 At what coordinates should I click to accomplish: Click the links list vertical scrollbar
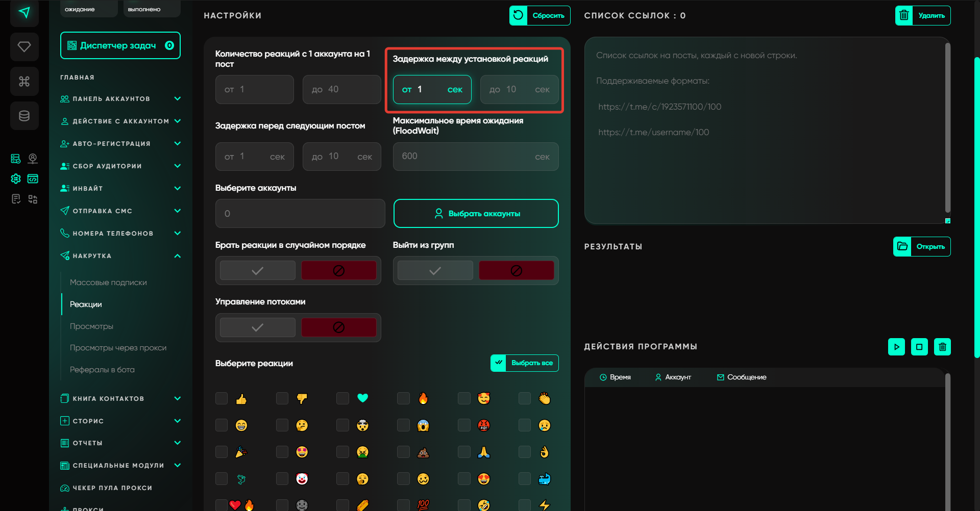coord(947,127)
